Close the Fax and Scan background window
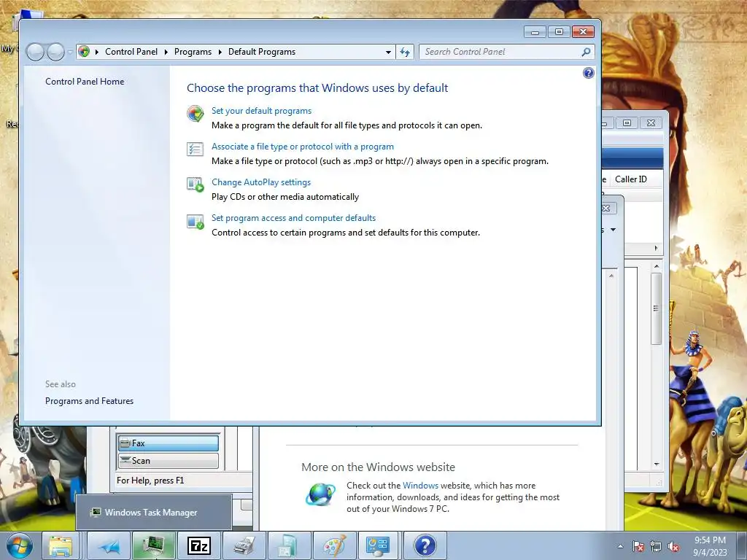Screen dimensions: 747x560 pos(651,122)
